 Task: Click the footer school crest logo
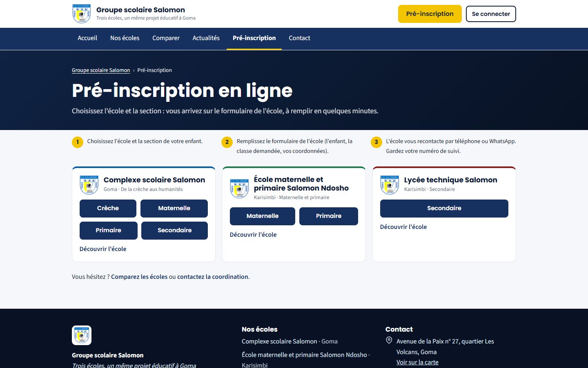tap(82, 335)
